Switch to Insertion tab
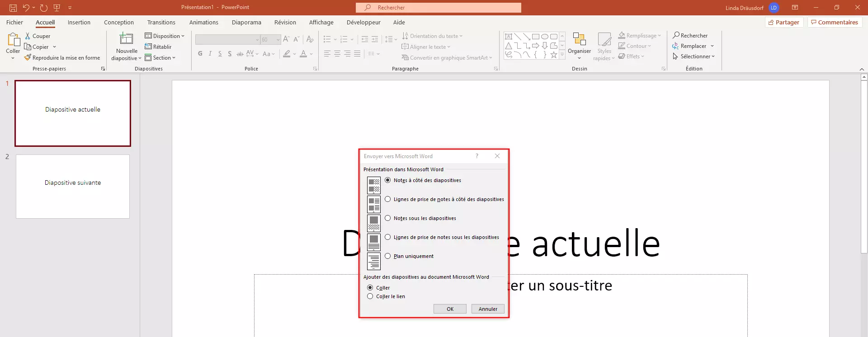The height and width of the screenshot is (337, 868). pos(79,22)
